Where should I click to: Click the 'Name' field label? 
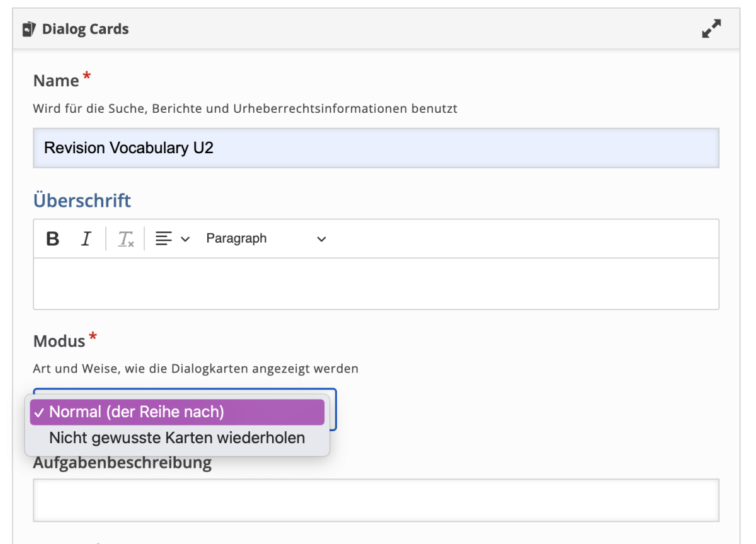tap(56, 81)
